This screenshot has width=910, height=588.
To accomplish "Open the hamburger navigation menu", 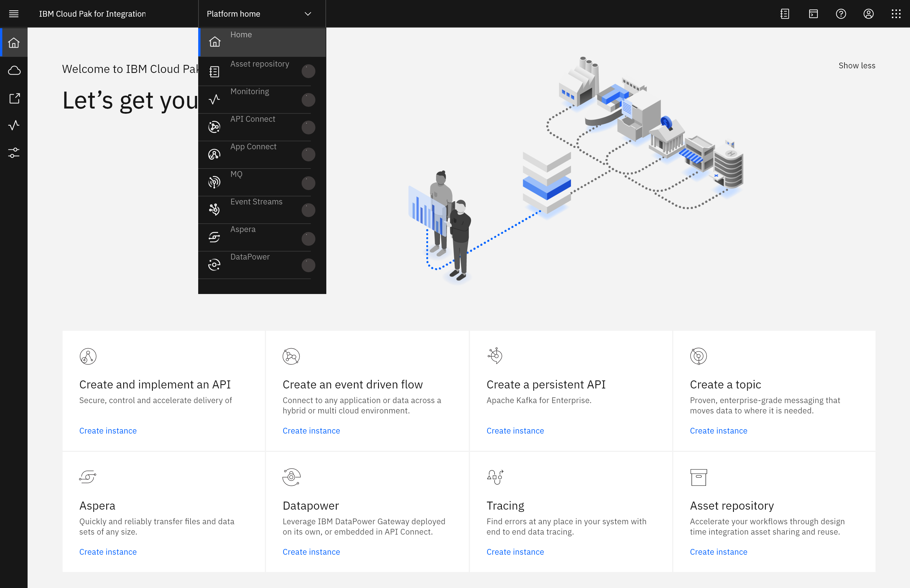I will click(x=14, y=14).
